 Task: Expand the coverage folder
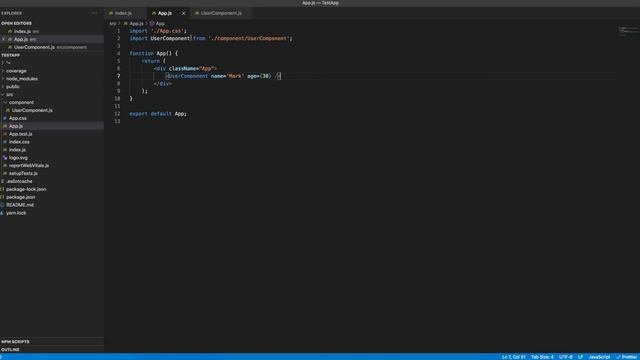[x=16, y=71]
